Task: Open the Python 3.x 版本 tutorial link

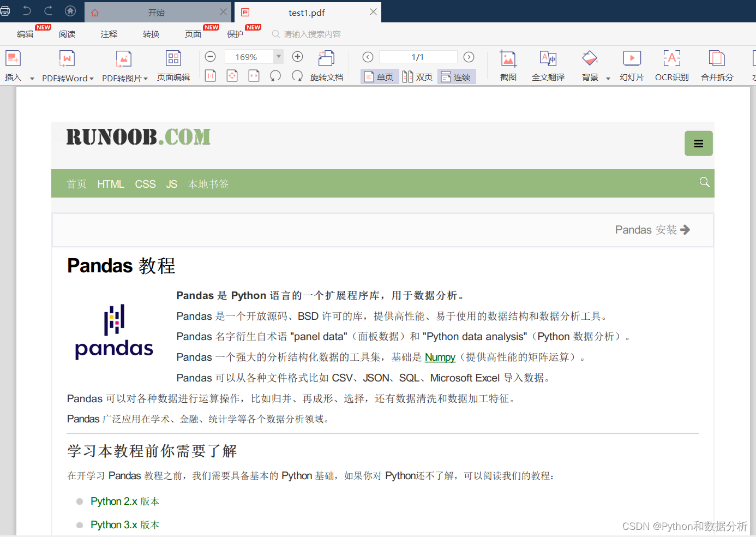Action: [124, 524]
